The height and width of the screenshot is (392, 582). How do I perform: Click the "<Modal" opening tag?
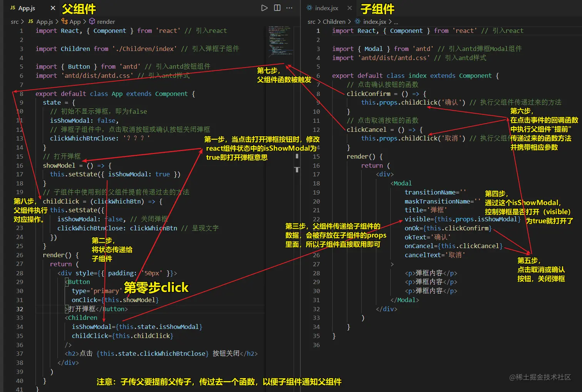point(401,183)
